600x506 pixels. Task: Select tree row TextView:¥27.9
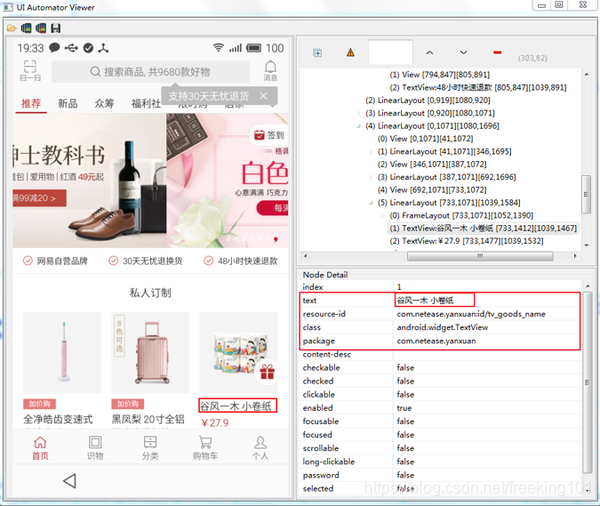(466, 241)
